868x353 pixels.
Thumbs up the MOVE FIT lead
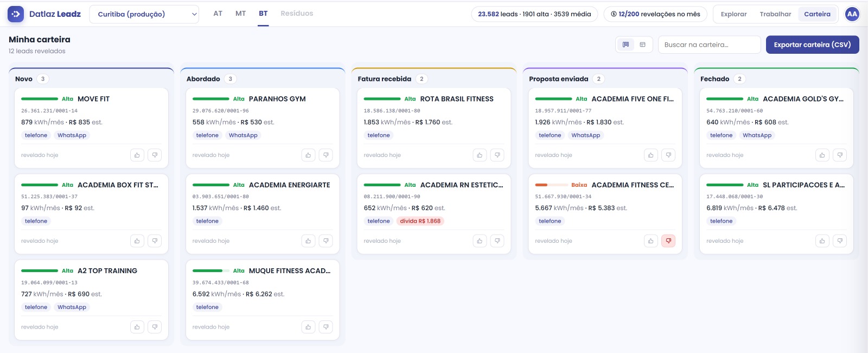(x=137, y=155)
